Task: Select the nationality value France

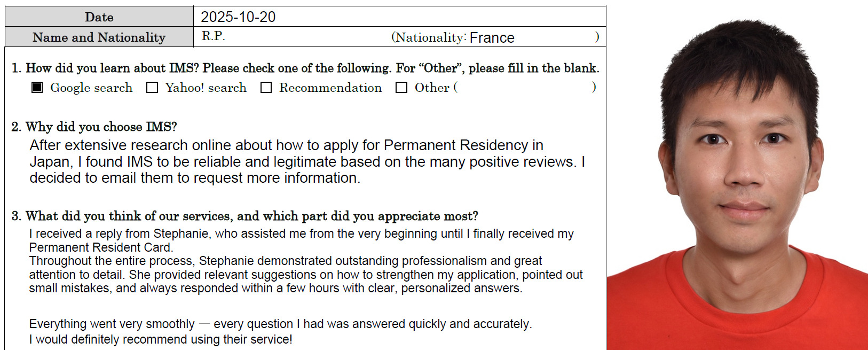Action: pyautogui.click(x=492, y=38)
